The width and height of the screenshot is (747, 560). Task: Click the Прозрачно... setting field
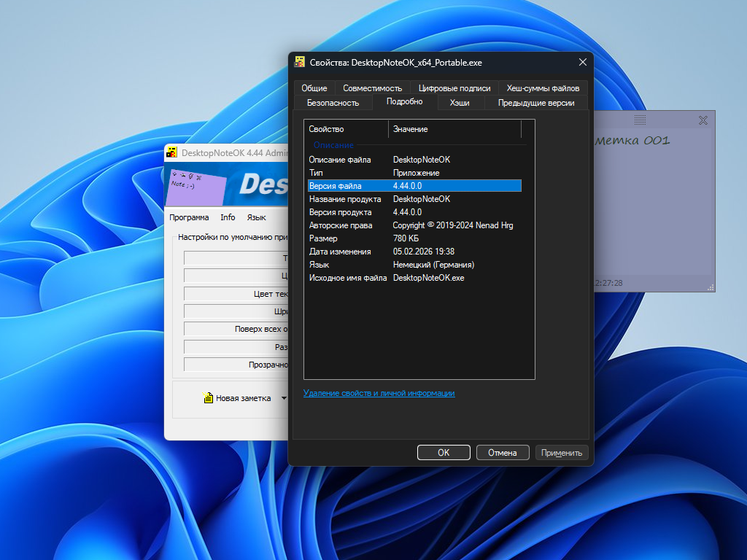236,365
